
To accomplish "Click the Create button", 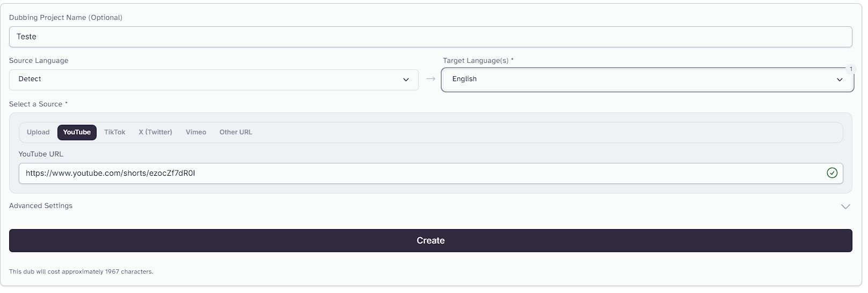I will click(x=431, y=240).
